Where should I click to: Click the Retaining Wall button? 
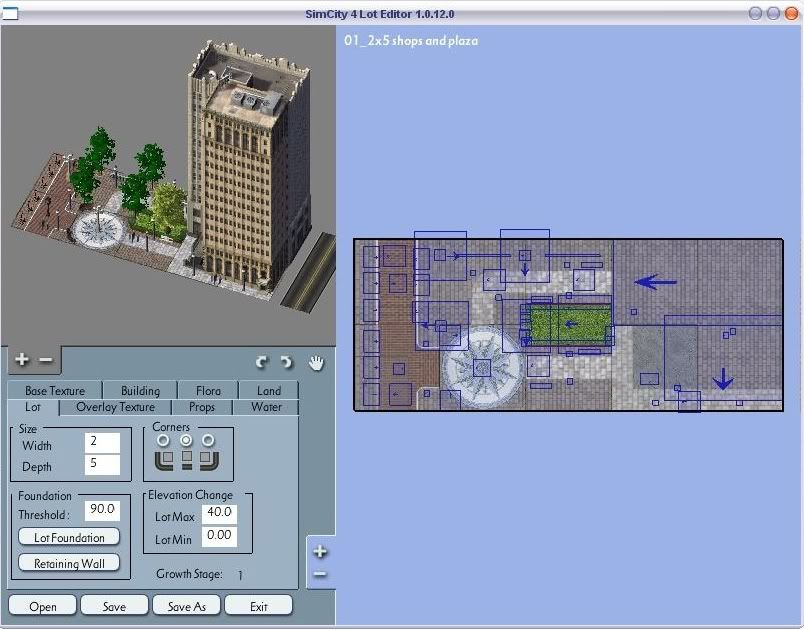(x=69, y=563)
